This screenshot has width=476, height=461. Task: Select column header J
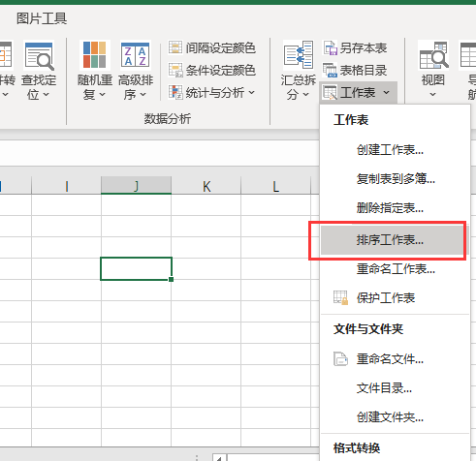tap(136, 185)
